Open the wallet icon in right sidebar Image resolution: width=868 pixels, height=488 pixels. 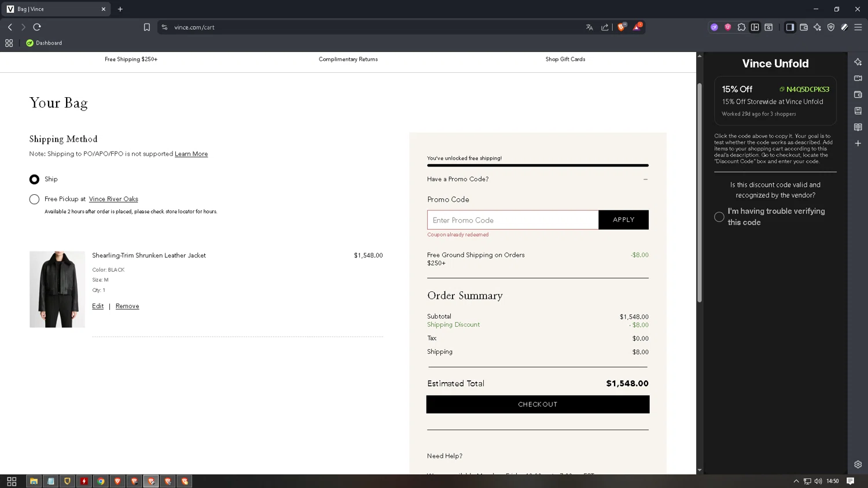pos(858,94)
